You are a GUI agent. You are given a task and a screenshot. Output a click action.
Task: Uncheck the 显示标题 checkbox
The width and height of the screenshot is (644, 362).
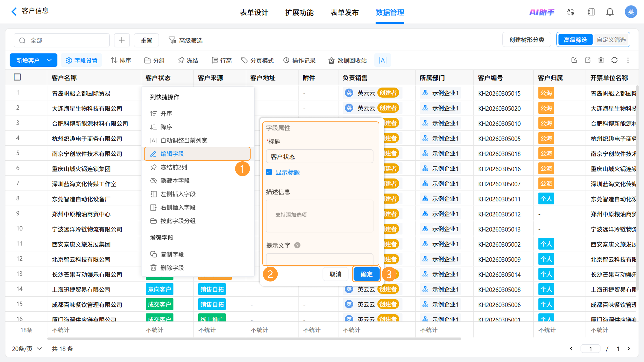(269, 172)
